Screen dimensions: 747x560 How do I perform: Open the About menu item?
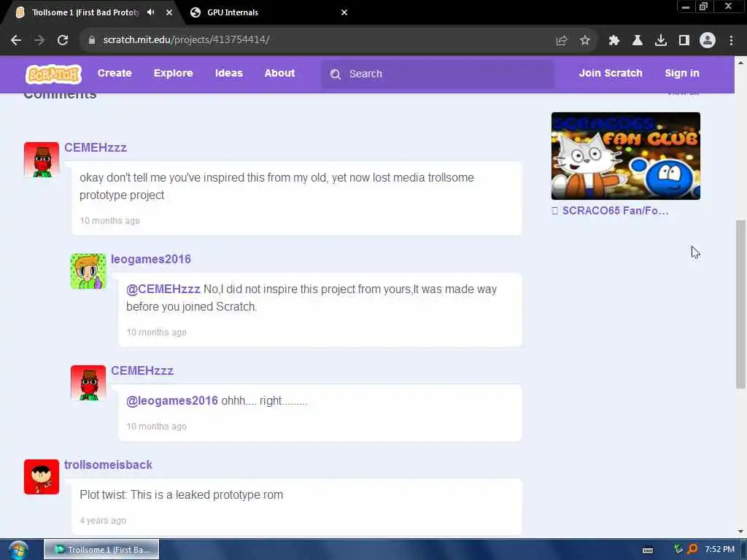[279, 74]
